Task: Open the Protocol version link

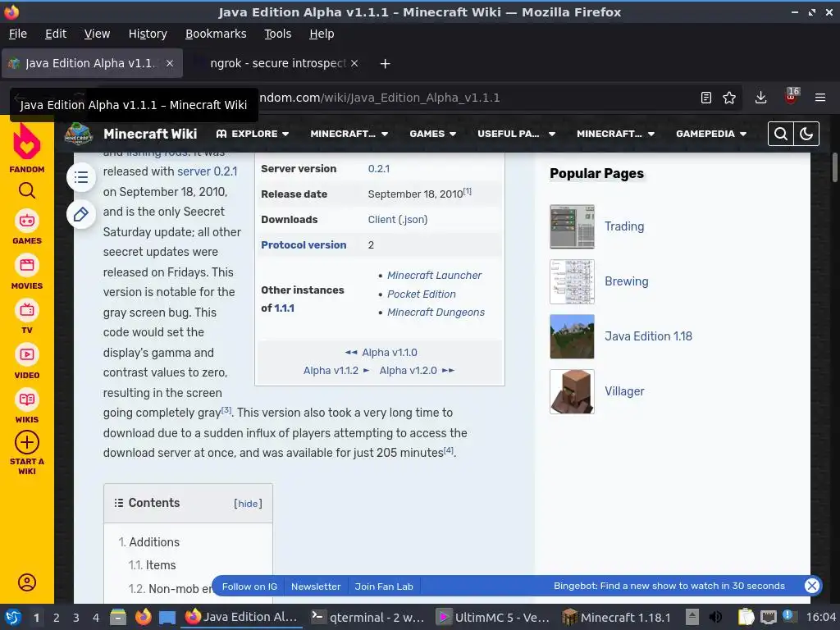Action: [304, 244]
